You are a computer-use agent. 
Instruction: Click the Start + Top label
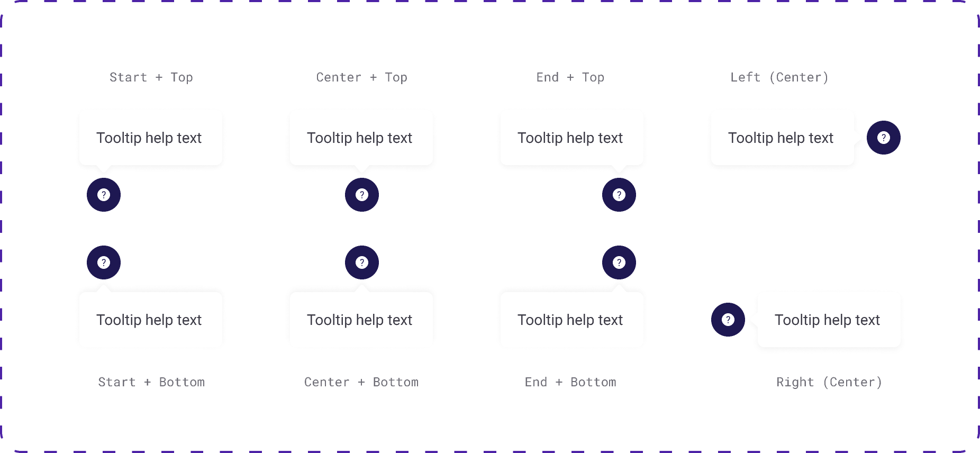pyautogui.click(x=151, y=77)
